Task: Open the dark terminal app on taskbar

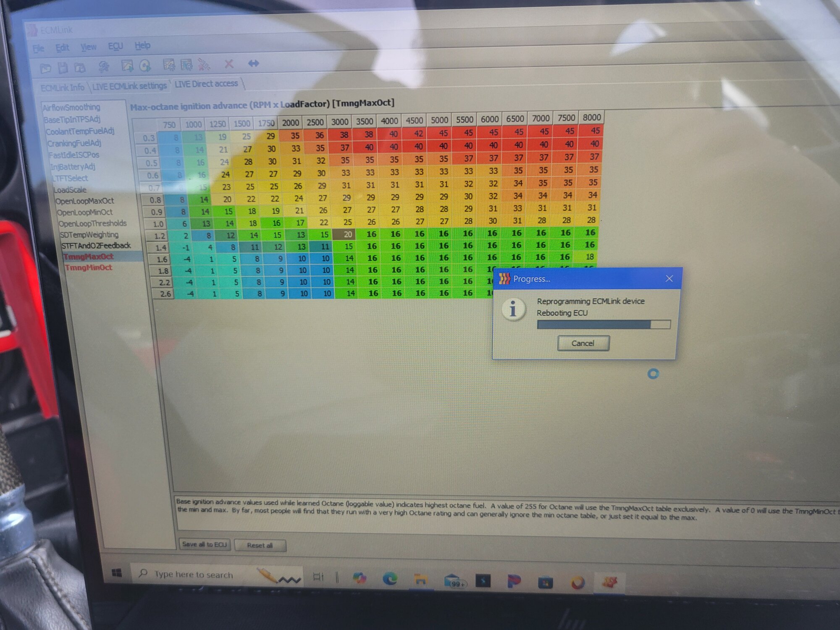Action: point(483,581)
